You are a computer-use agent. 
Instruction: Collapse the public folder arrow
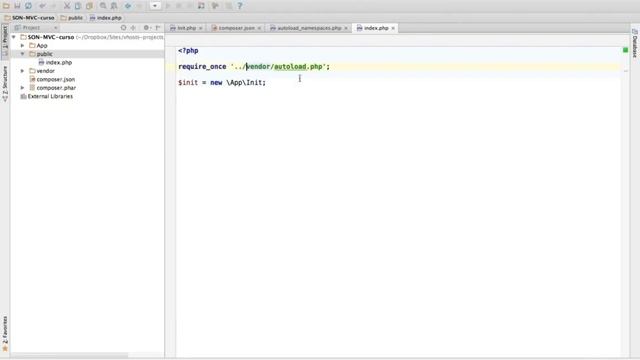(22, 54)
